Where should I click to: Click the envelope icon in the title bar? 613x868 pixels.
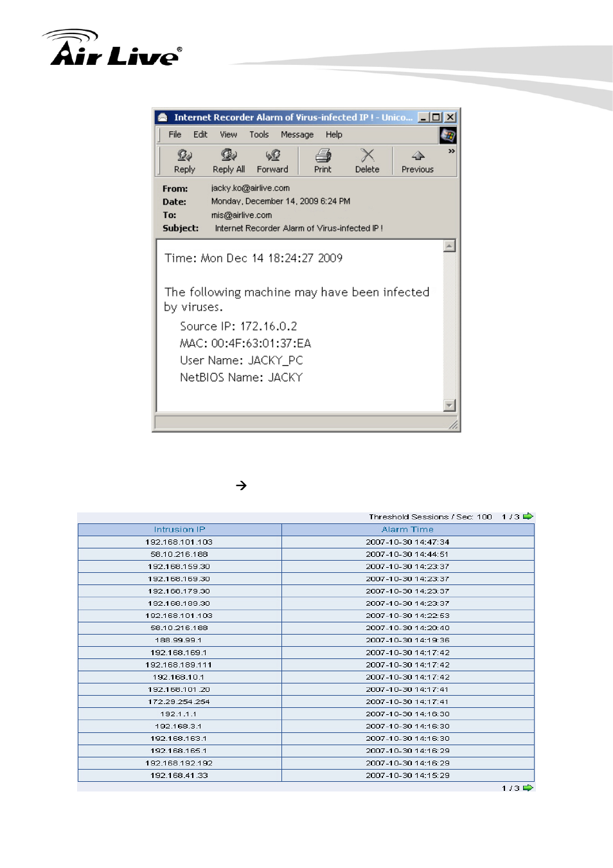[163, 117]
